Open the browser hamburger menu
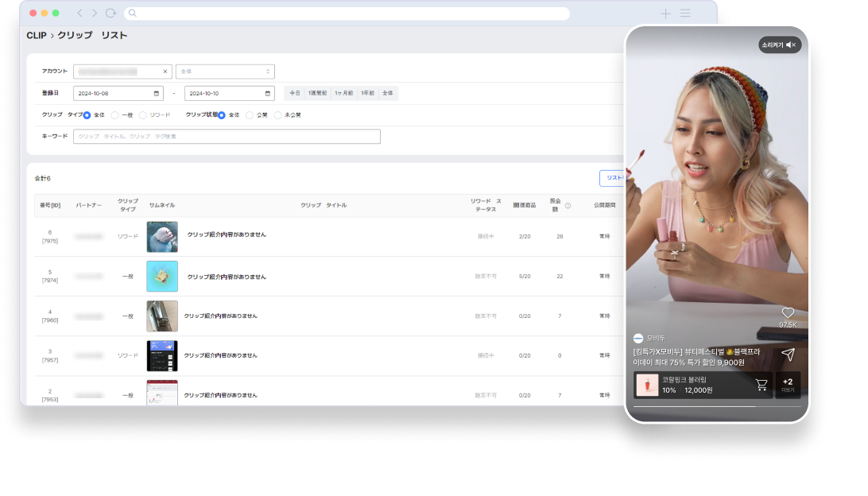Image resolution: width=868 pixels, height=496 pixels. pyautogui.click(x=685, y=14)
